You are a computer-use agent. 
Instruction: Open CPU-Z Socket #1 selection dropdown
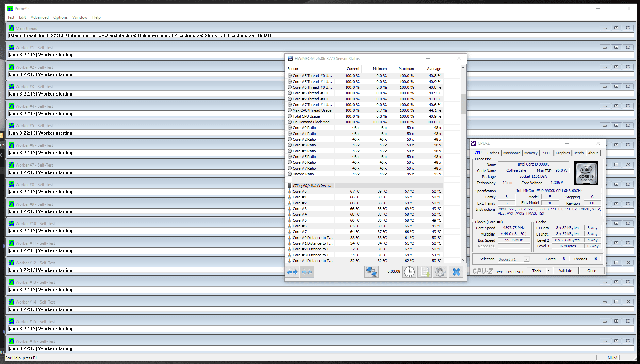[513, 259]
